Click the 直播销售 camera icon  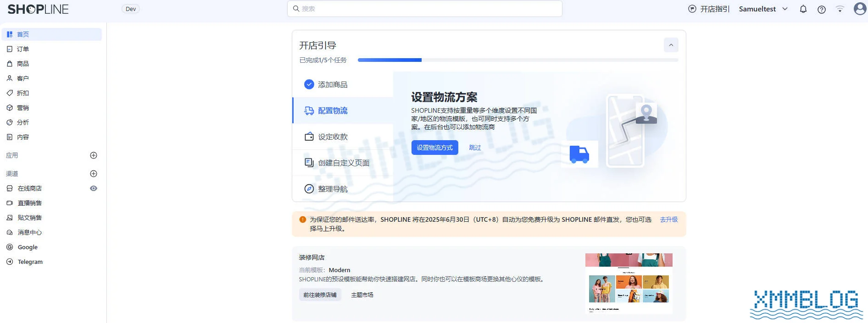(x=10, y=203)
